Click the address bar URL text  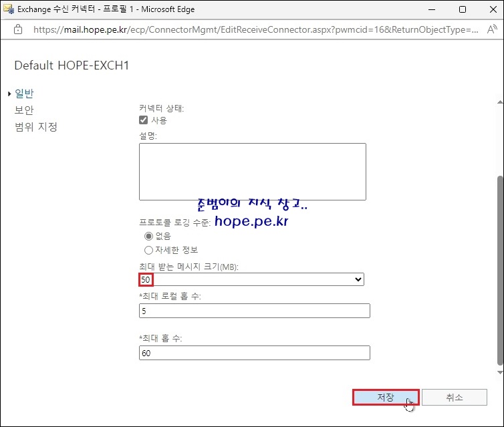(256, 29)
